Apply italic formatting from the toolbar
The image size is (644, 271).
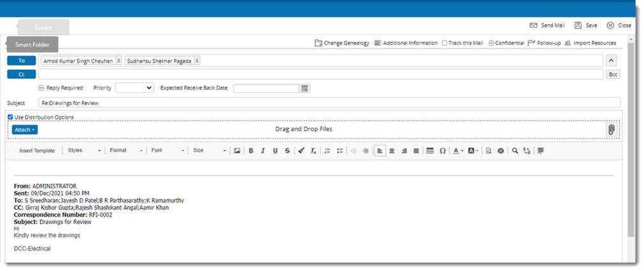click(262, 151)
